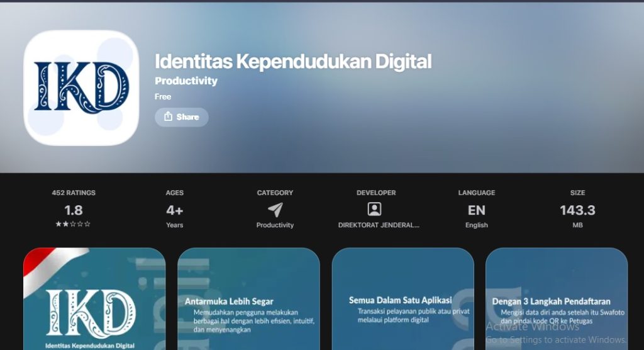Screen dimensions: 644x350
Task: Open first screenshot with IKD logo
Action: (94, 299)
